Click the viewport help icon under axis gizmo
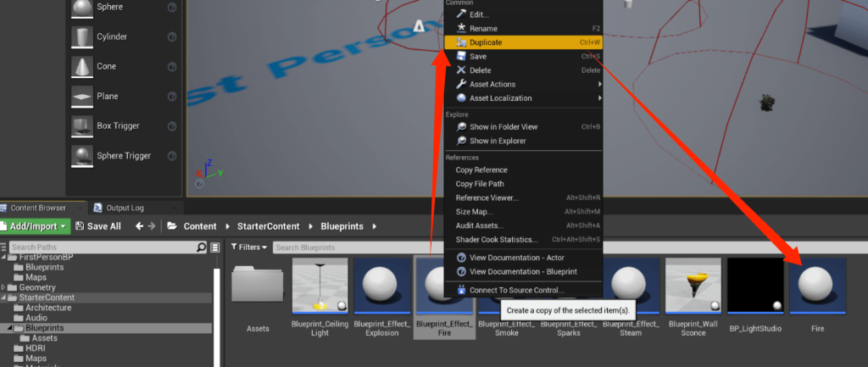 pyautogui.click(x=200, y=184)
